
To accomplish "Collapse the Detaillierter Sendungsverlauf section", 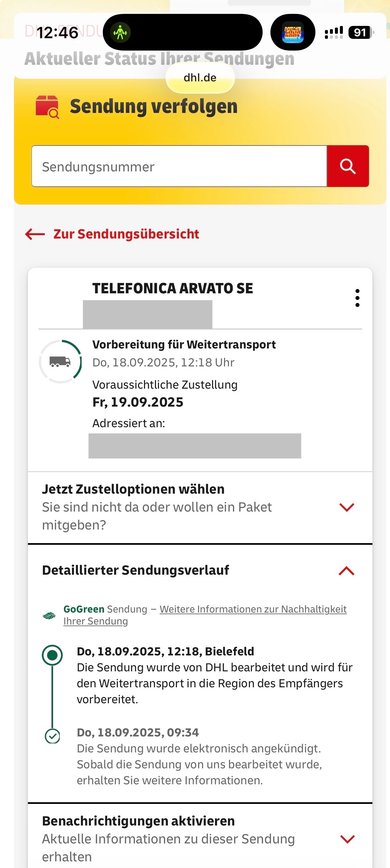I will [347, 571].
